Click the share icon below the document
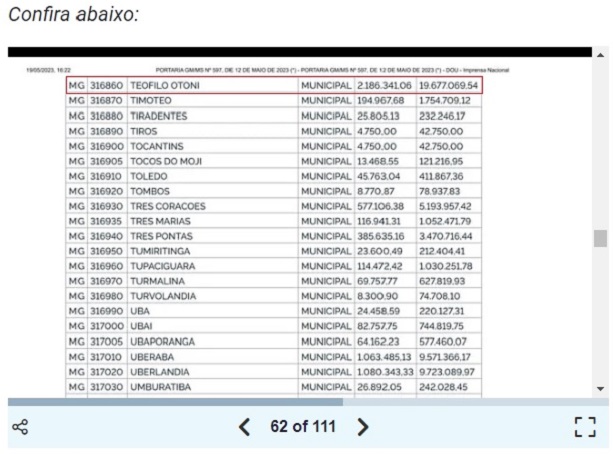The width and height of the screenshot is (613, 454). click(19, 427)
